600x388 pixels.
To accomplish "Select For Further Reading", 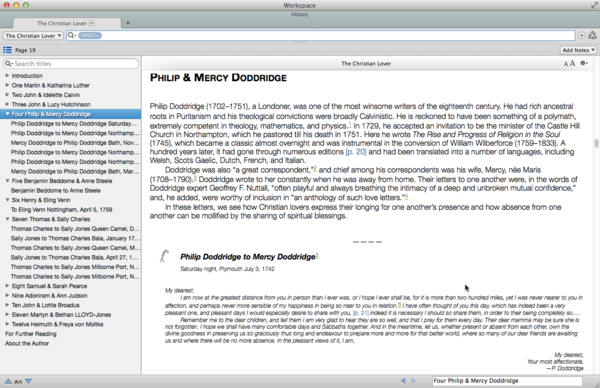I will point(31,334).
